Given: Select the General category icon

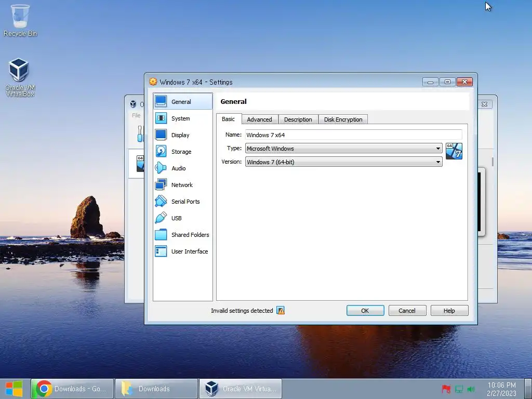Looking at the screenshot, I should [161, 101].
